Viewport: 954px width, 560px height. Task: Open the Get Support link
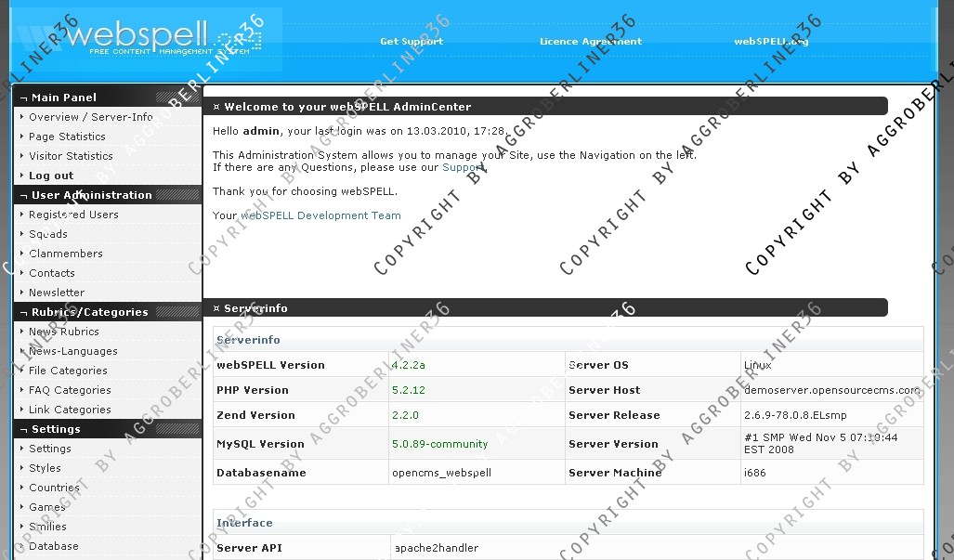click(x=412, y=42)
